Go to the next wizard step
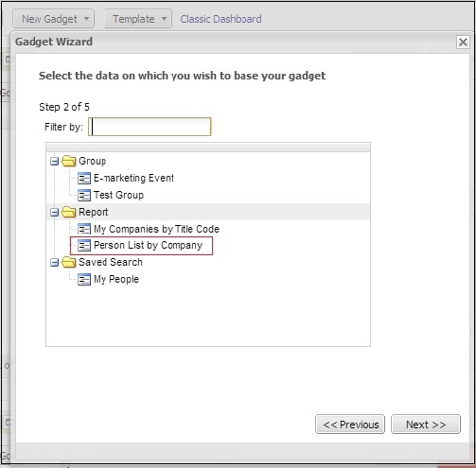 pyautogui.click(x=426, y=425)
